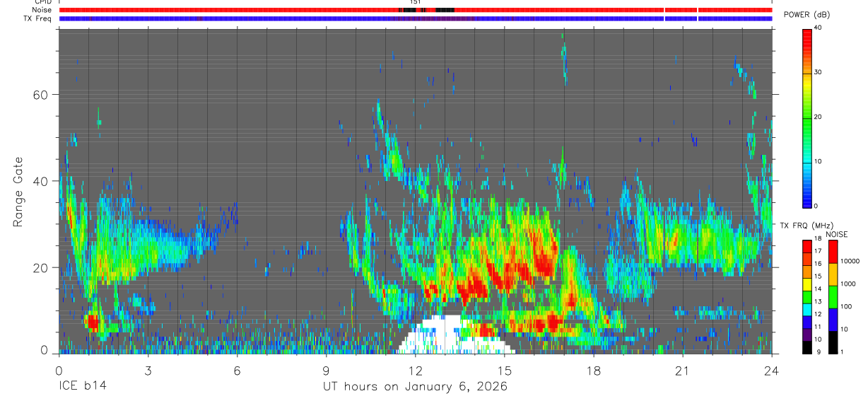Click the "NOISE" legend title

pos(836,234)
